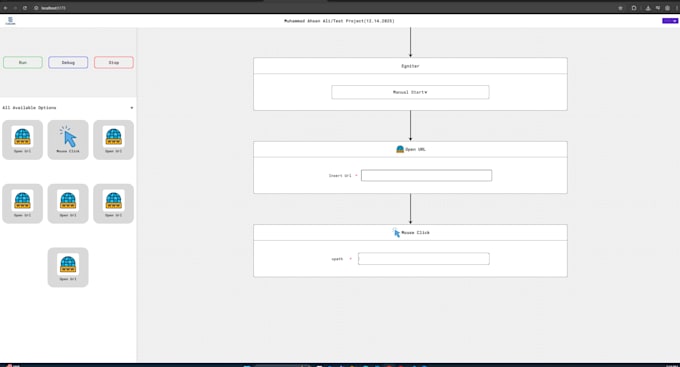Image resolution: width=680 pixels, height=367 pixels.
Task: Open the Manual Start dropdown in Igniter
Action: [410, 92]
